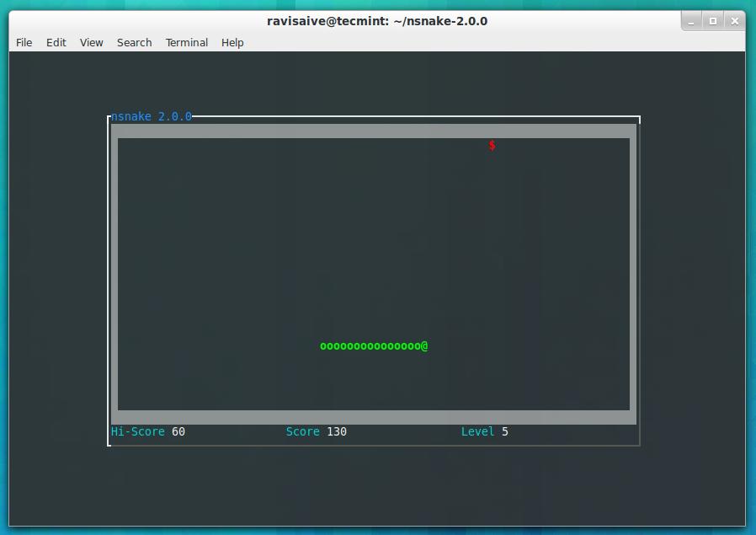Viewport: 756px width, 535px height.
Task: Open the Edit menu
Action: [56, 42]
